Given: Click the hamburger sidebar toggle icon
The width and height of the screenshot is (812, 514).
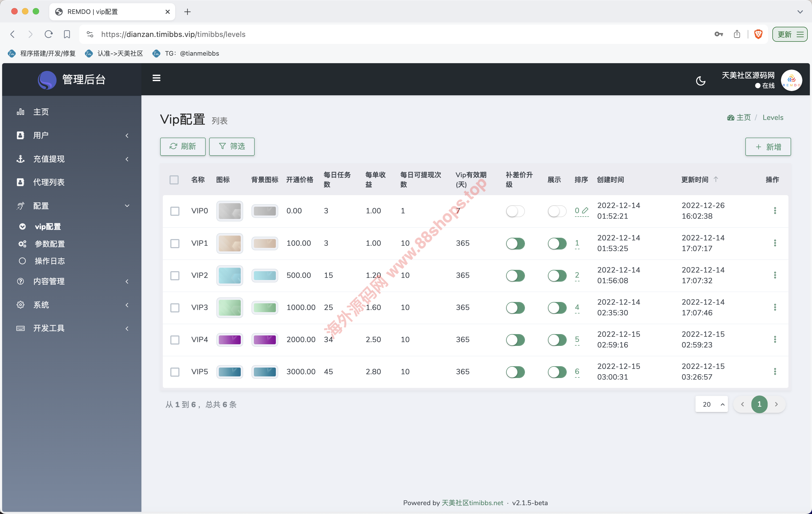Looking at the screenshot, I should (156, 78).
